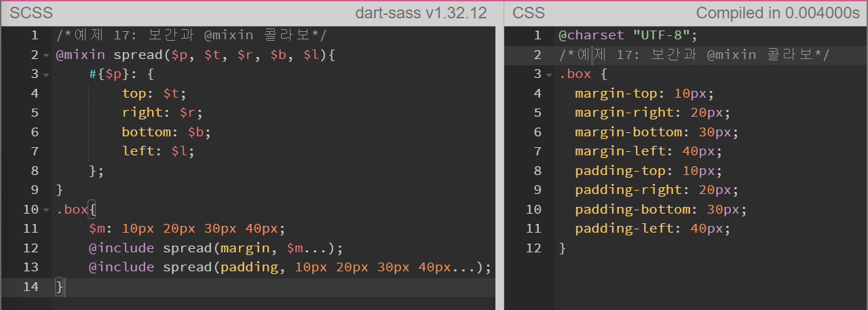Click 'top: $t;' in the SCSS editor
The width and height of the screenshot is (868, 310).
pos(154,94)
